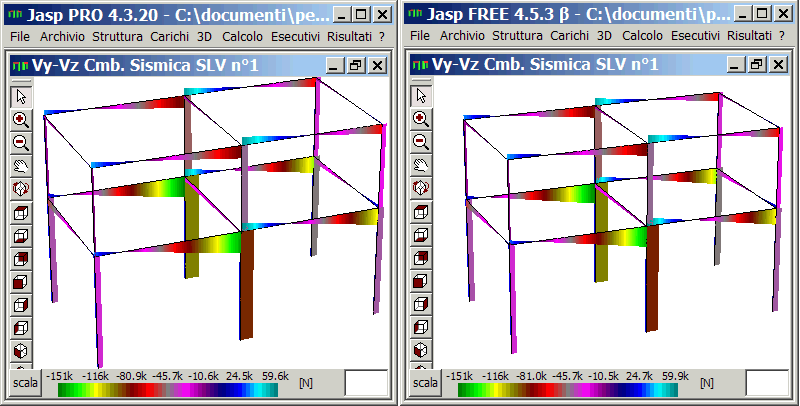Click the empty value field in Jasp PRO
This screenshot has height=406, width=800.
(366, 383)
